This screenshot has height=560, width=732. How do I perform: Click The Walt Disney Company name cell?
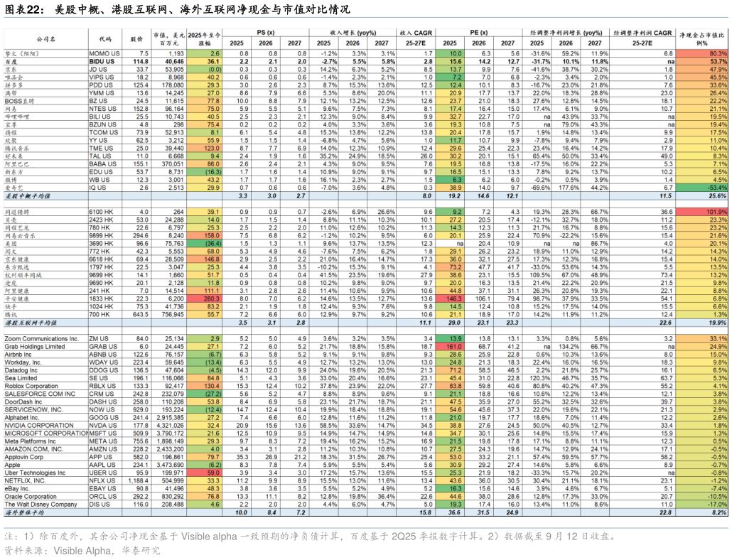click(41, 504)
